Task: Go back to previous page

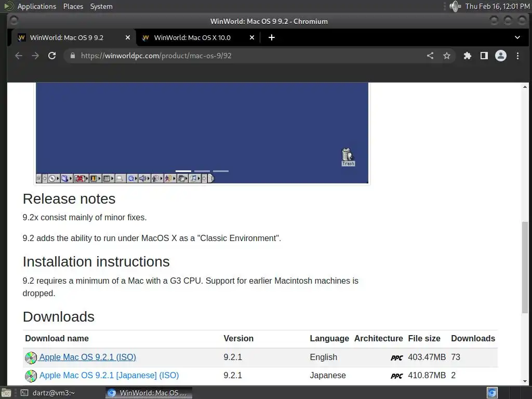Action: (x=19, y=56)
